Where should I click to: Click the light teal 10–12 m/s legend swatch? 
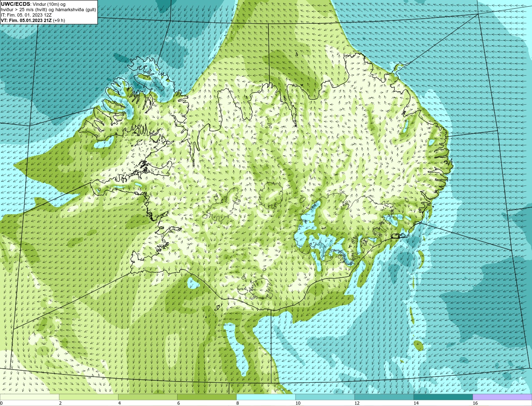(x=325, y=397)
